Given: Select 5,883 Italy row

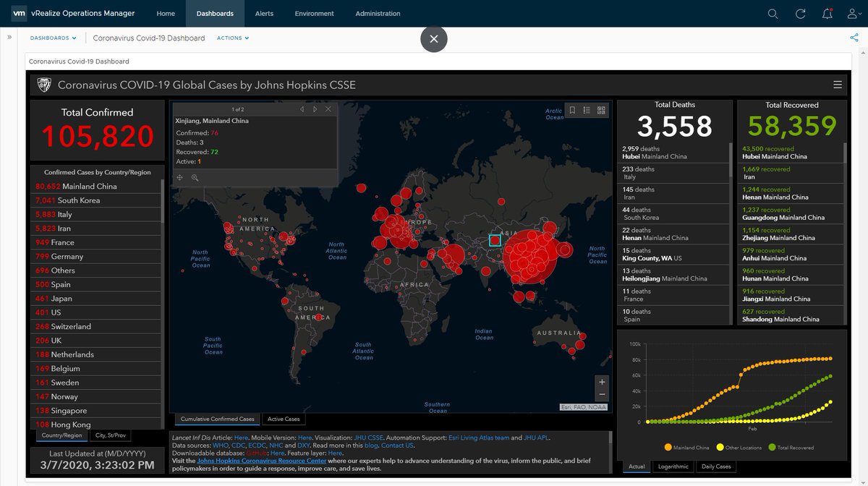Looking at the screenshot, I should coord(96,214).
